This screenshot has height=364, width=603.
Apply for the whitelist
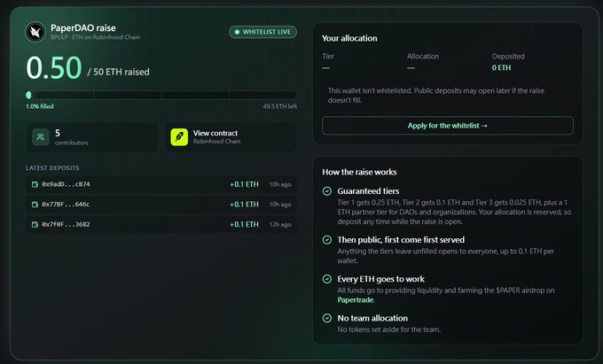coord(448,126)
